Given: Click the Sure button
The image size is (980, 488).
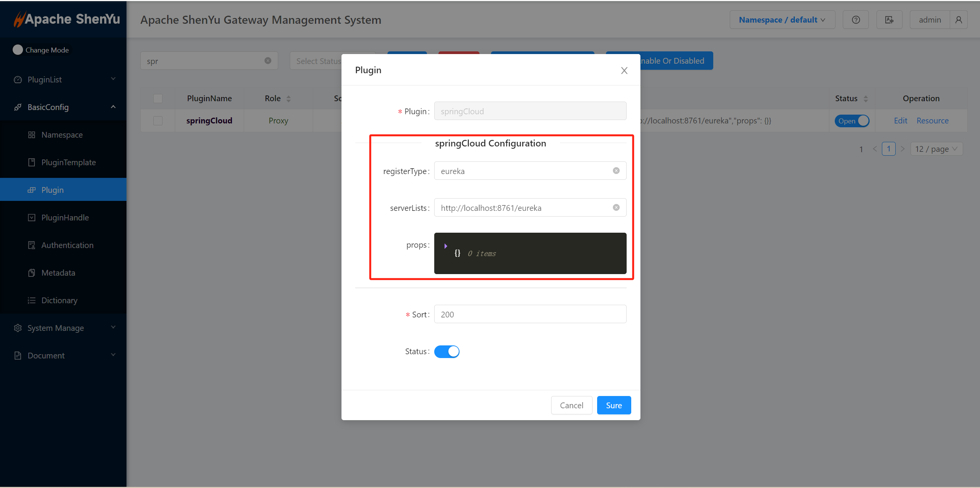Looking at the screenshot, I should 614,406.
